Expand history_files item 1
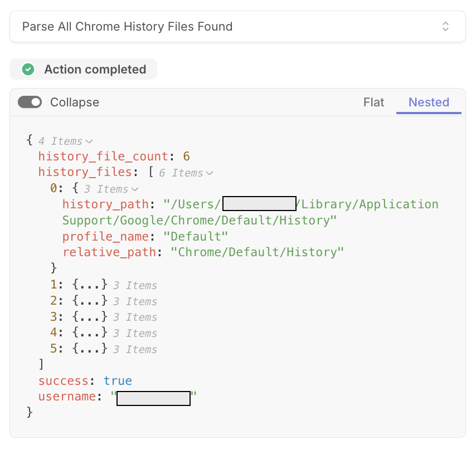The height and width of the screenshot is (450, 476). (90, 285)
